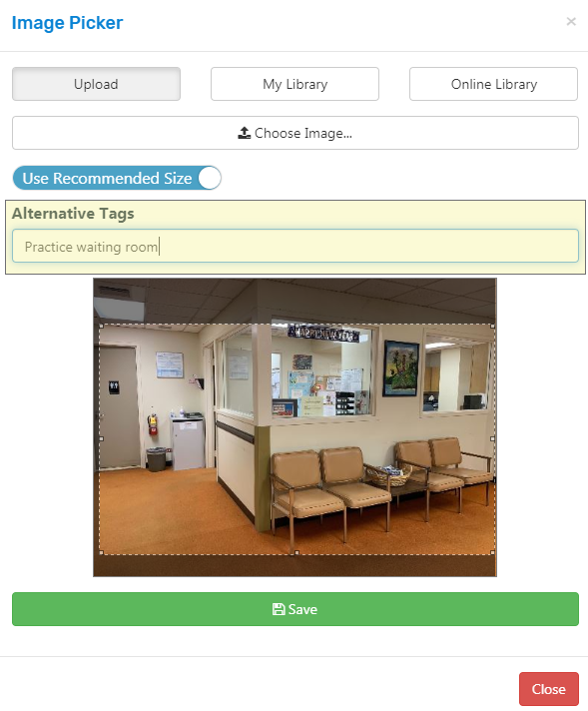Switch to the Upload tab
Screen dimensions: 588x711
[x=96, y=84]
